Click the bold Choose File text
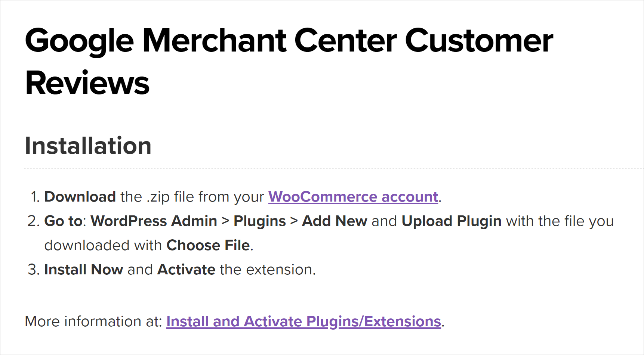This screenshot has width=644, height=355. pyautogui.click(x=208, y=245)
